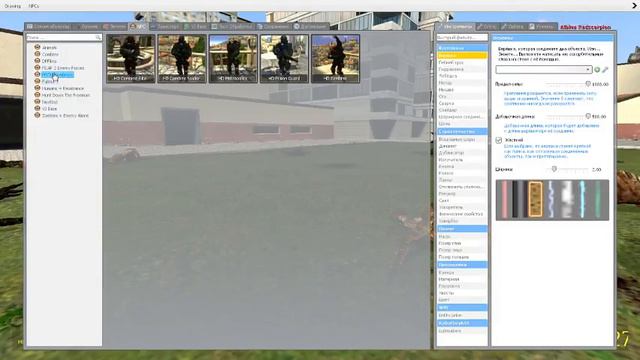Switch to the Утилиты tab
Screen dimensions: 640x360
543,27
